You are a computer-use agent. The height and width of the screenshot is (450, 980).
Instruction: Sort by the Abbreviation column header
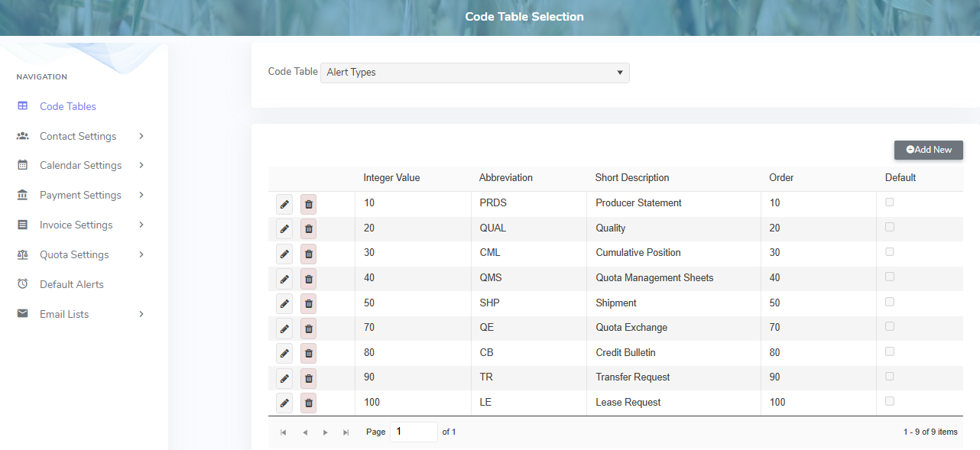click(x=506, y=177)
